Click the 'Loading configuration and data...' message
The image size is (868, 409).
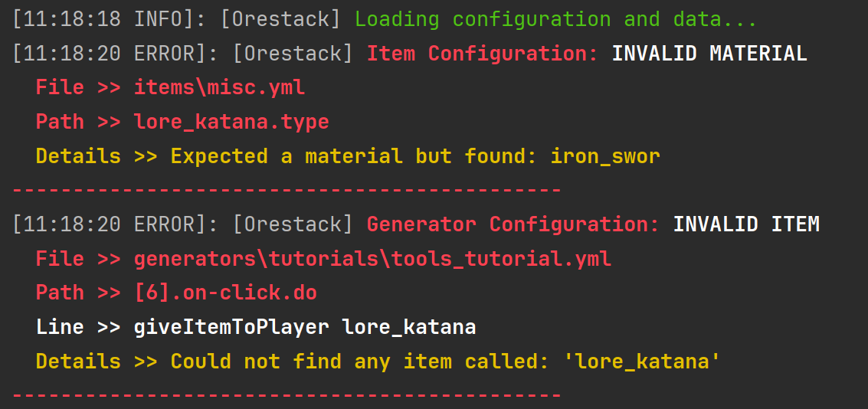point(555,20)
